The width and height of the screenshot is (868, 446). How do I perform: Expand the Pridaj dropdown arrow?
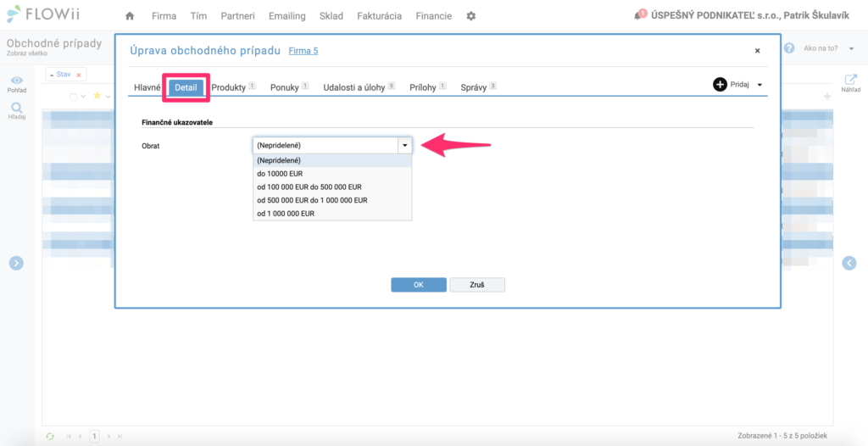[x=759, y=85]
